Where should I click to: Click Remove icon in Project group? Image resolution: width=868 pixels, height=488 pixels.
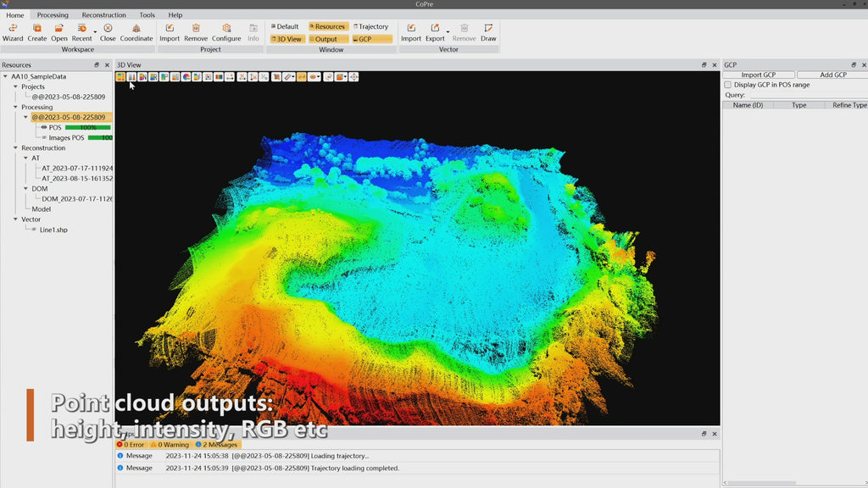(x=196, y=29)
